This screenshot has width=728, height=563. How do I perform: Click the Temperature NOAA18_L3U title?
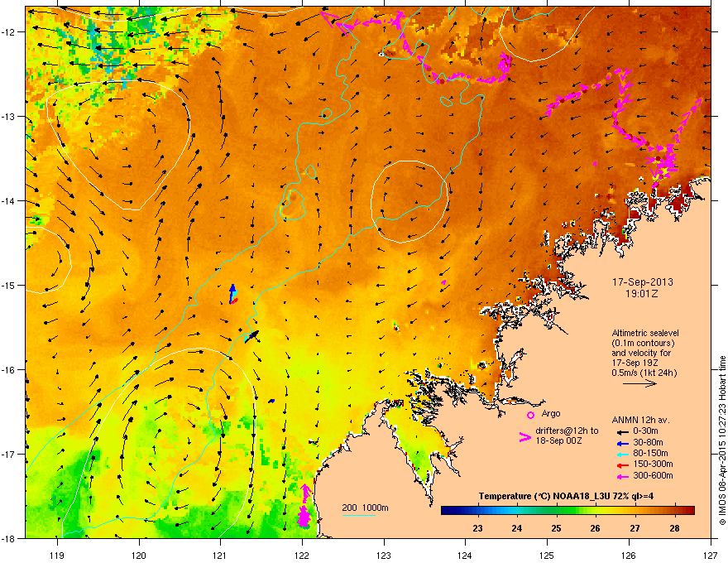click(566, 496)
